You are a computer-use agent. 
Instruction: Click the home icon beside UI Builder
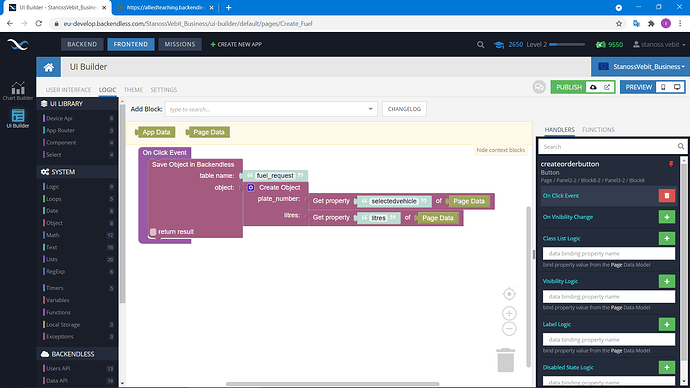48,67
